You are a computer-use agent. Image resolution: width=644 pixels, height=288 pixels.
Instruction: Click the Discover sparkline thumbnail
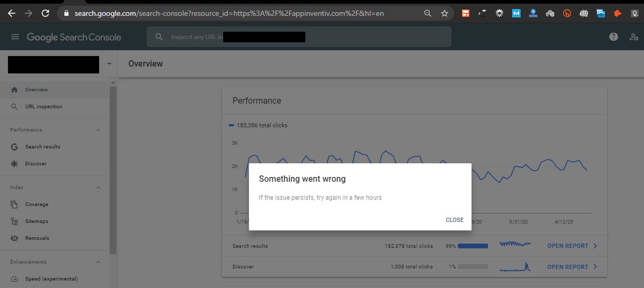515,266
